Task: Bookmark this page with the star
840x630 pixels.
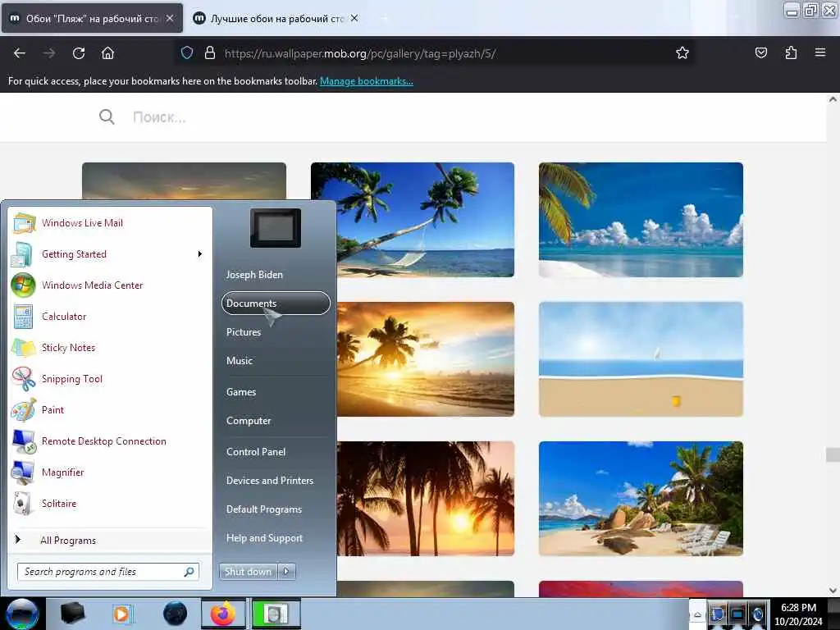Action: [682, 53]
